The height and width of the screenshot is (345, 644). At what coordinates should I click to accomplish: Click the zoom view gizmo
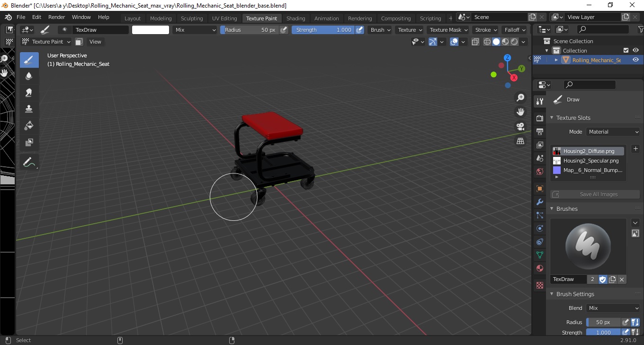tap(520, 97)
